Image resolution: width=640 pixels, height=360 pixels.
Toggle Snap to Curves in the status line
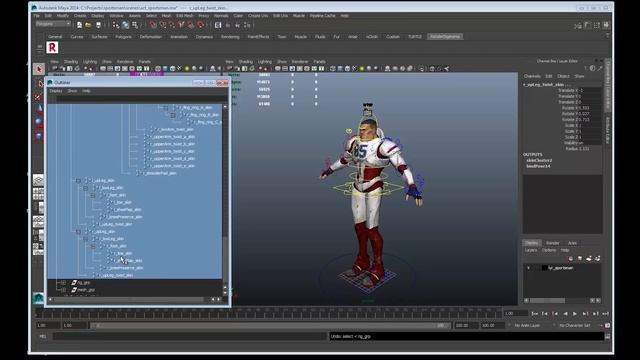tap(162, 25)
